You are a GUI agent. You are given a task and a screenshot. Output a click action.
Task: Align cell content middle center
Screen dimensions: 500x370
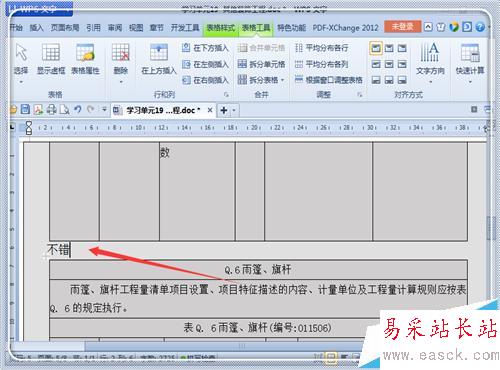pyautogui.click(x=389, y=64)
